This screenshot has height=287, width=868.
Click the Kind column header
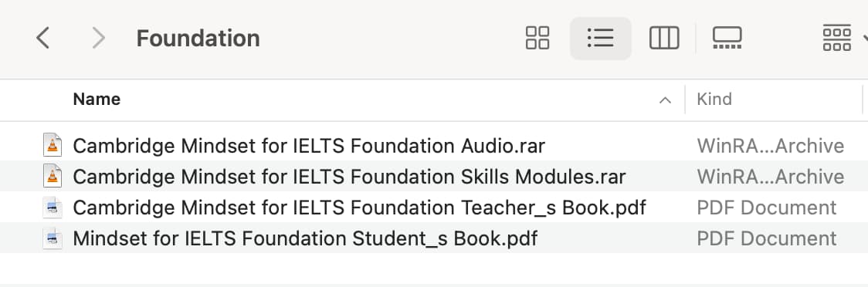pyautogui.click(x=714, y=100)
